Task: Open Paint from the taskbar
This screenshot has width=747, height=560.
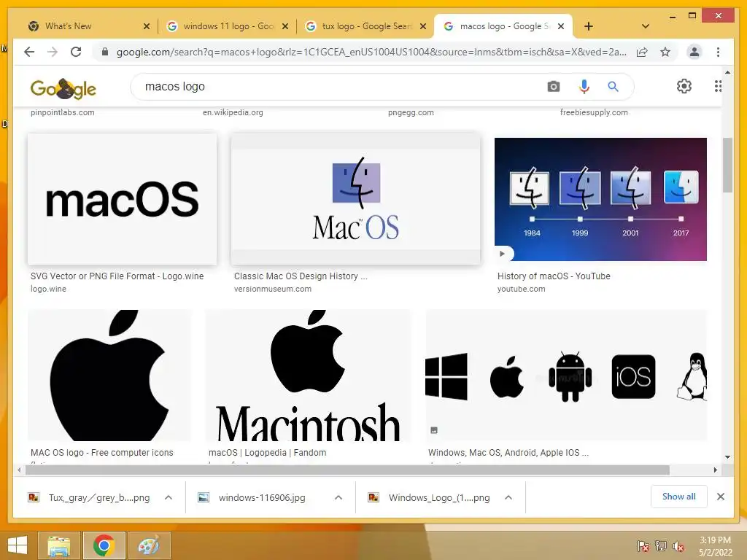Action: [149, 545]
